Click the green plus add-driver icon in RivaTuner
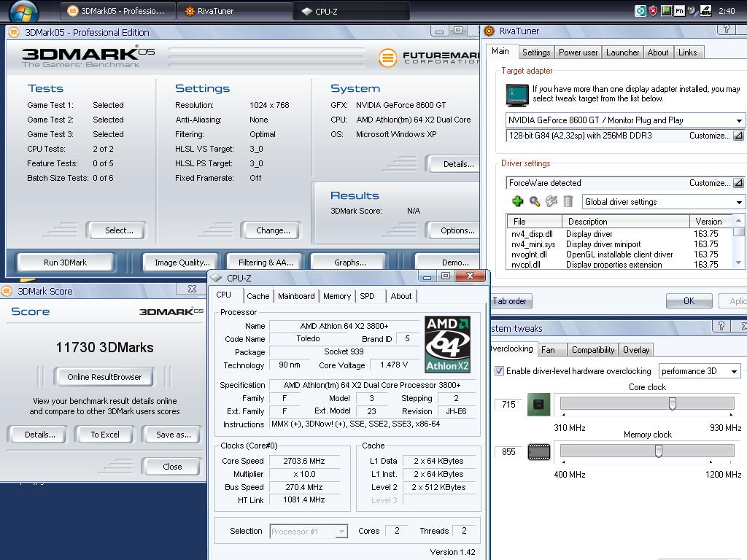747x560 pixels. coord(518,201)
